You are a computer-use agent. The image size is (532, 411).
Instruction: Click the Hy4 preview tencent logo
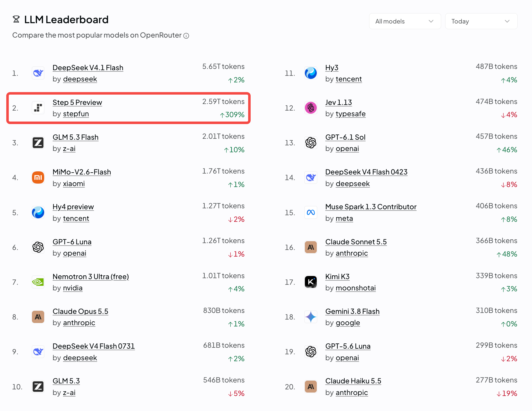38,213
